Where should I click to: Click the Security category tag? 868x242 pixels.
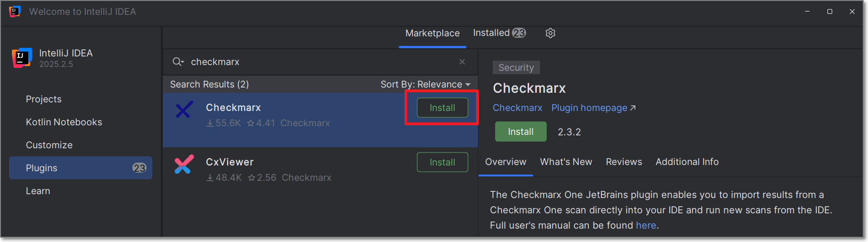coord(516,67)
